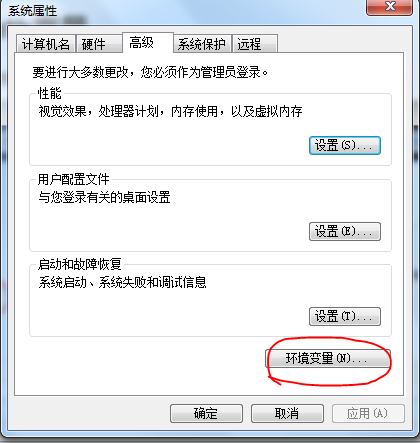Click the 应用(A) button
420x443 pixels.
[368, 414]
